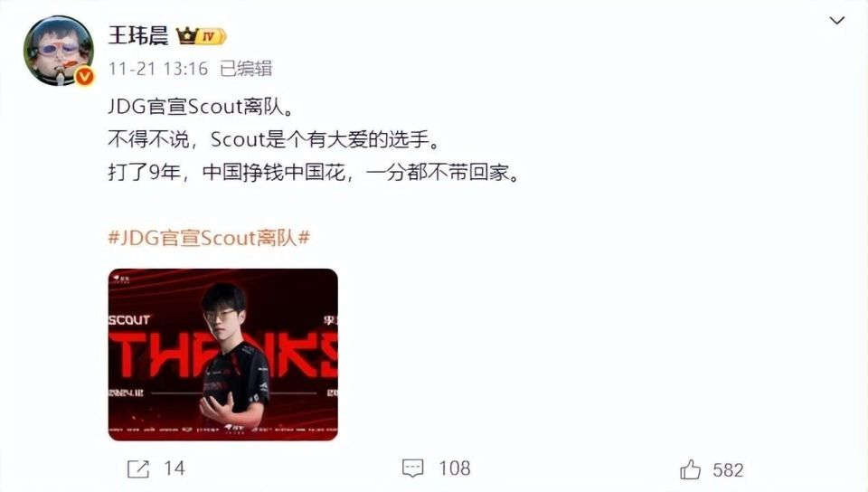The width and height of the screenshot is (868, 492).
Task: Click the share/repost icon
Action: 137,468
